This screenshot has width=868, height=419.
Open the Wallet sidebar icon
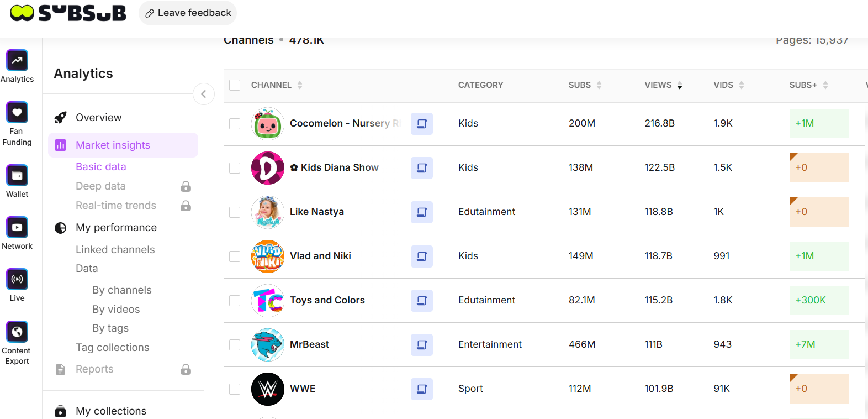pos(17,175)
